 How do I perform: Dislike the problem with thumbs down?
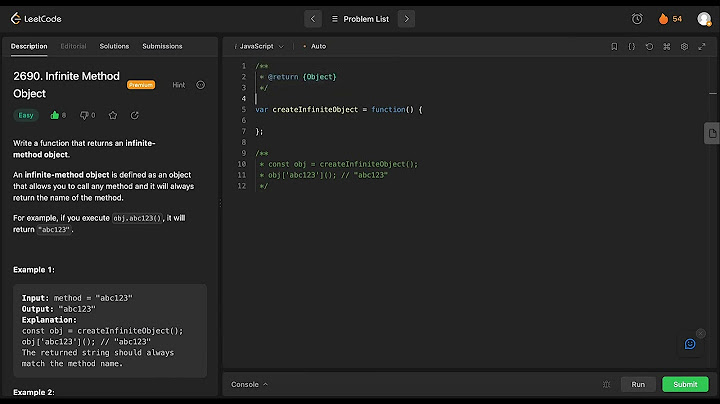click(84, 115)
